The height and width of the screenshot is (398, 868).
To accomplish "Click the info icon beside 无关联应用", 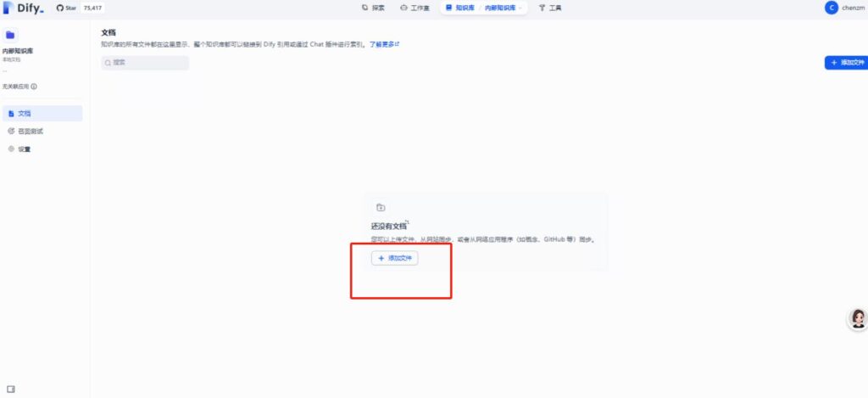I will click(x=34, y=87).
